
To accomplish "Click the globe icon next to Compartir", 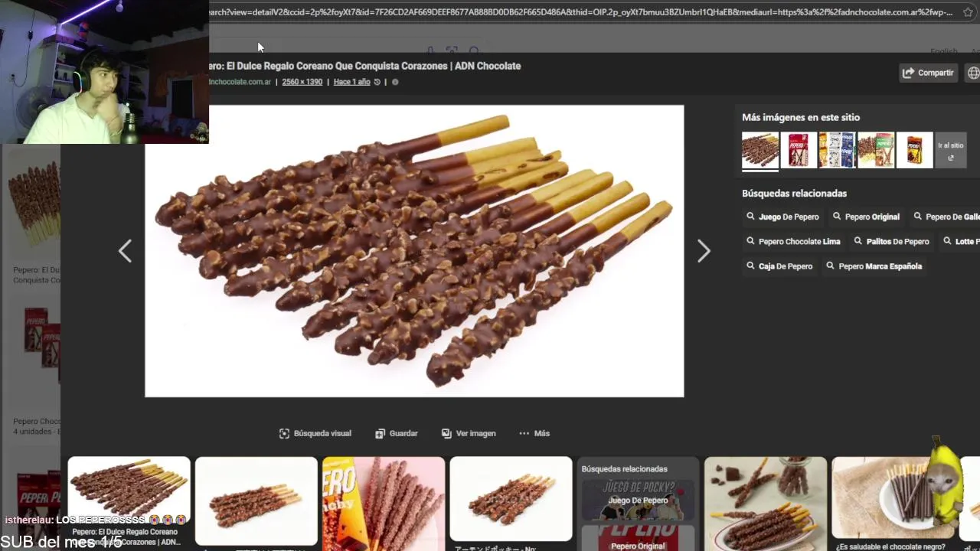I will point(973,73).
